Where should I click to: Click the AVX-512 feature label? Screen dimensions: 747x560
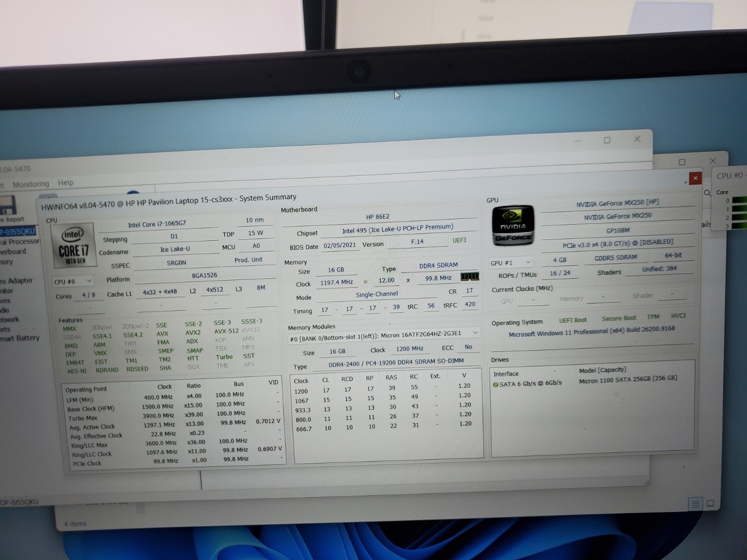pyautogui.click(x=226, y=331)
